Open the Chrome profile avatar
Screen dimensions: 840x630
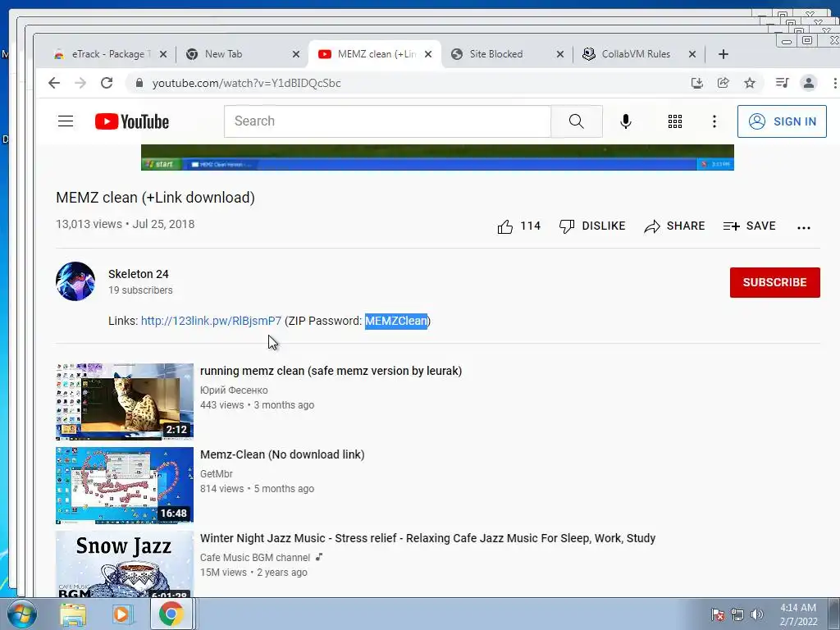(x=808, y=83)
